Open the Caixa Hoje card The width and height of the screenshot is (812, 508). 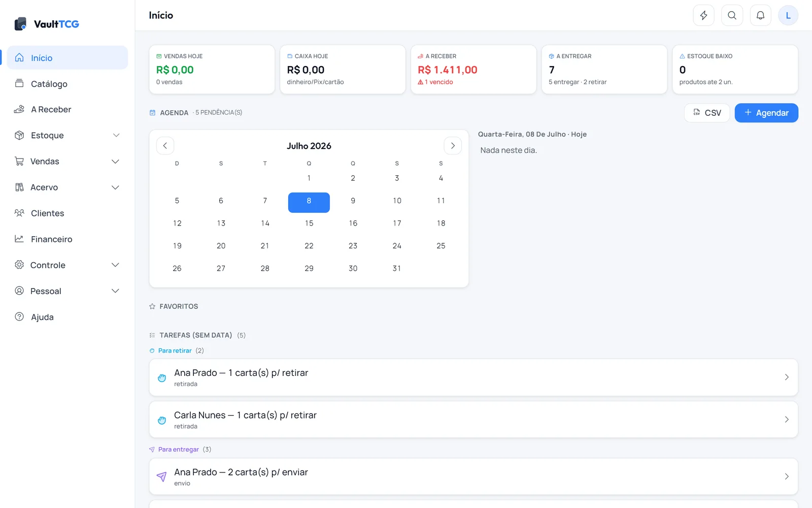tap(343, 70)
